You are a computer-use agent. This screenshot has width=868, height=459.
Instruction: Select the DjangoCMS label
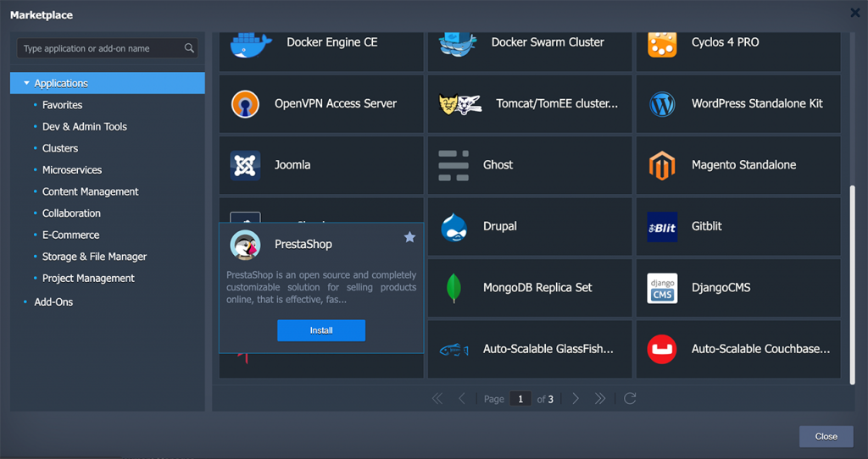(x=721, y=288)
